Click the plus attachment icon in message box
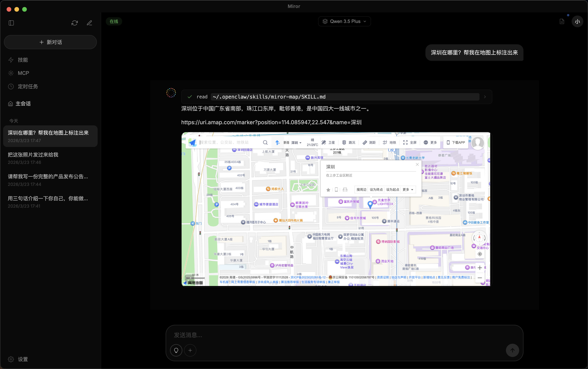The height and width of the screenshot is (369, 588). coord(190,350)
